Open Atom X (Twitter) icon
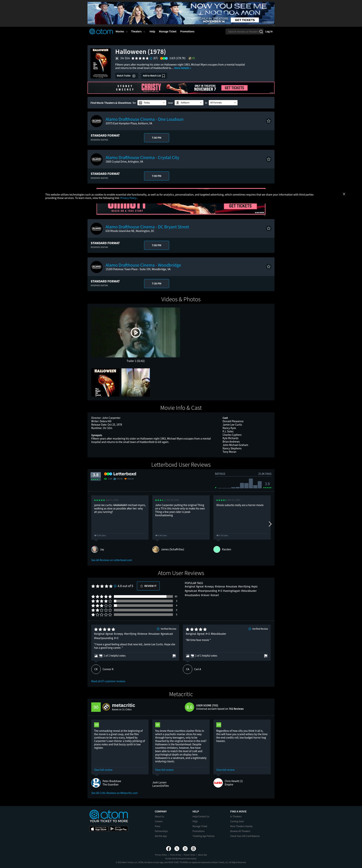362x868 pixels. point(177,849)
